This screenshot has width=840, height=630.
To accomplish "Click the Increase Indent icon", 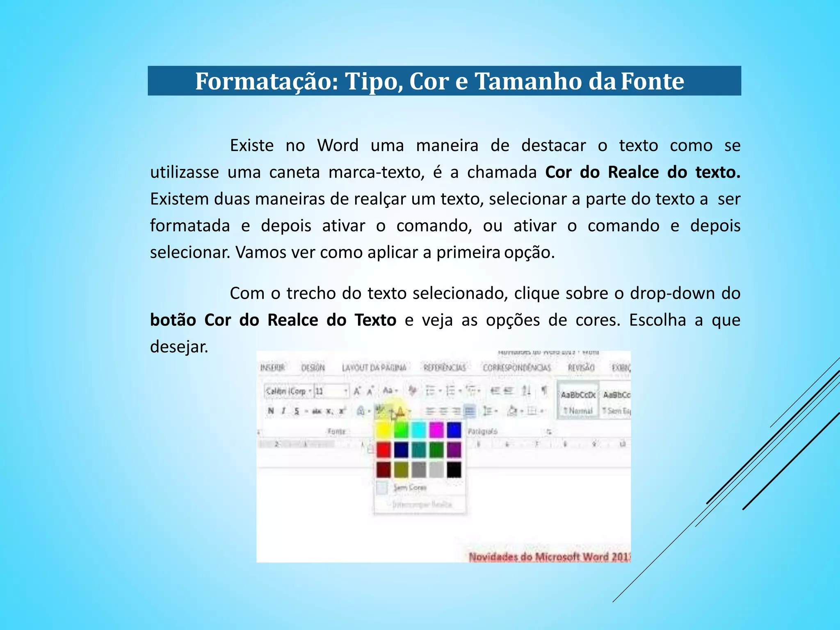I will [509, 391].
